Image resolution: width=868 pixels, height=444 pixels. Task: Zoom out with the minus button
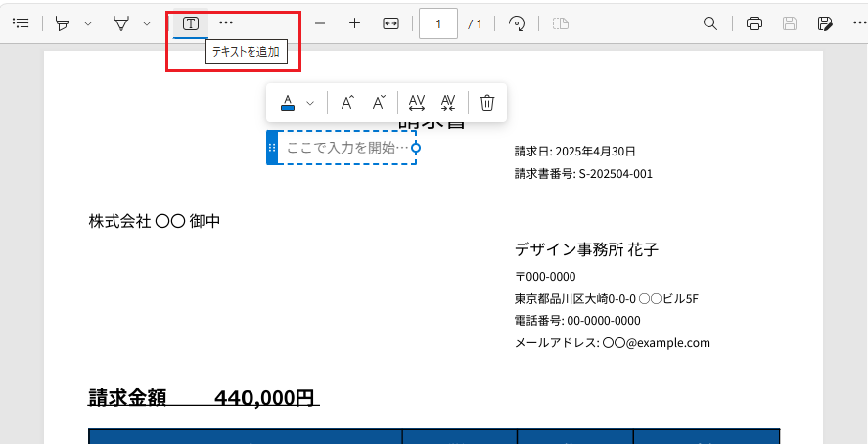coord(320,23)
